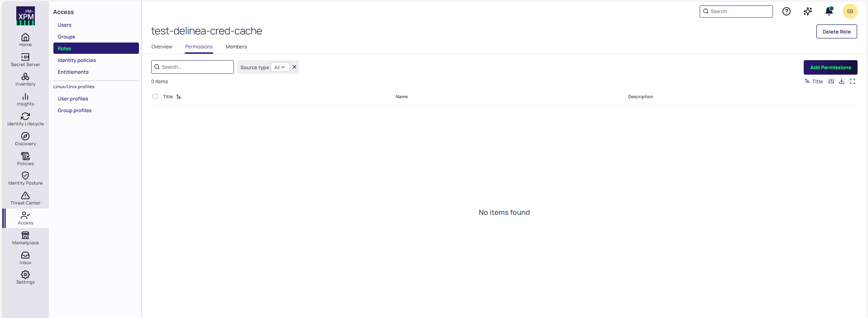Remove the Source type filter

pyautogui.click(x=295, y=67)
